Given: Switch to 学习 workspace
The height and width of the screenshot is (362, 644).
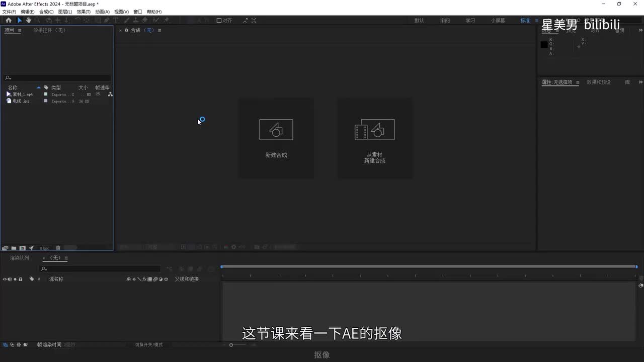Looking at the screenshot, I should coord(470,21).
